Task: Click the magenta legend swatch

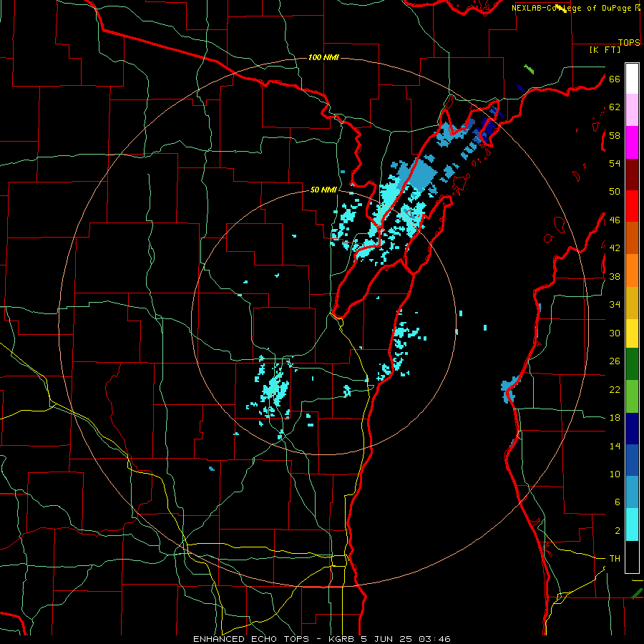Action: click(x=632, y=142)
